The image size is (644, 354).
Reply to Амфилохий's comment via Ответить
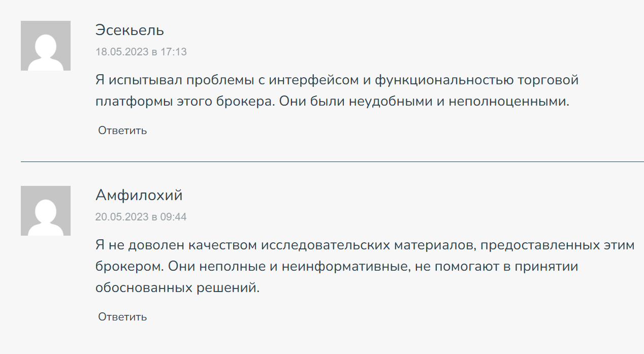[122, 317]
